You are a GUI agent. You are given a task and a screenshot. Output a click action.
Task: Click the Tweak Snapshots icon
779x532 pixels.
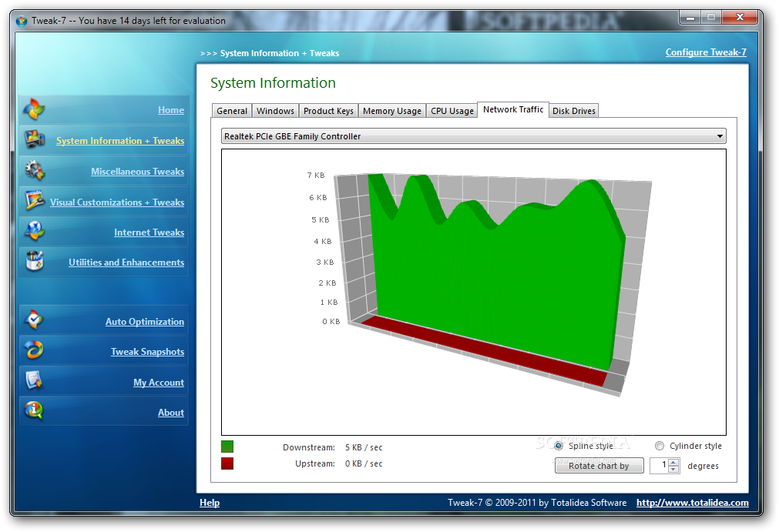(x=34, y=350)
